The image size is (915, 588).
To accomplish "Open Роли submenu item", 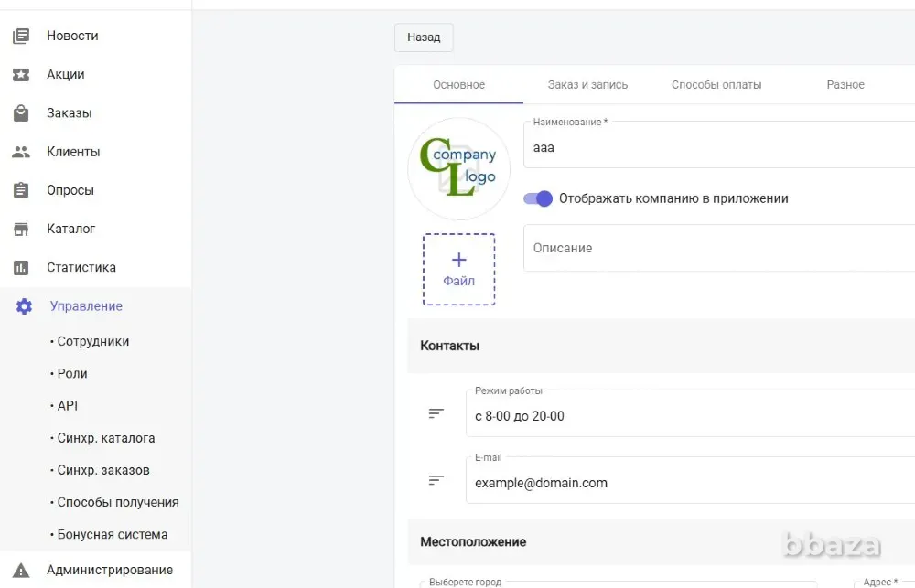I will pos(72,373).
